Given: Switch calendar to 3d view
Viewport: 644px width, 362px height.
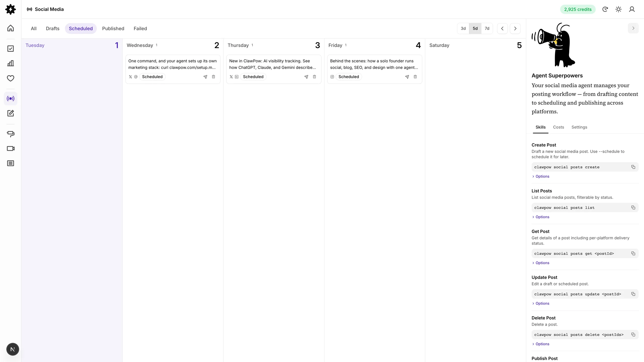Looking at the screenshot, I should click(x=463, y=28).
